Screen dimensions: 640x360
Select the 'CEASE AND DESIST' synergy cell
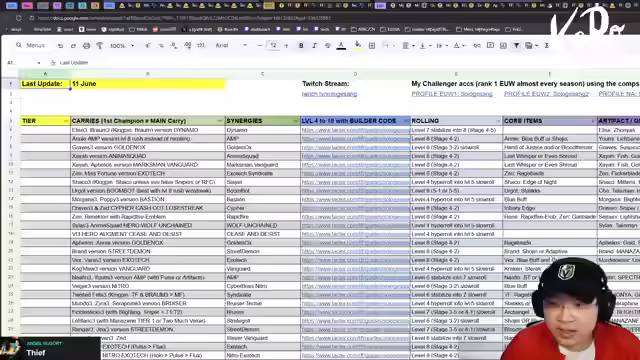[x=263, y=234]
